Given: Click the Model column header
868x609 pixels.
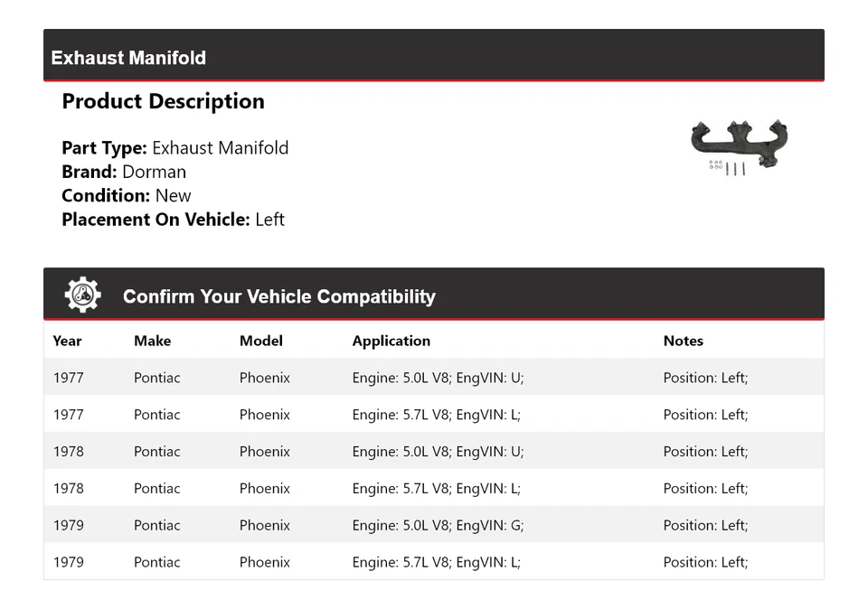Looking at the screenshot, I should pyautogui.click(x=260, y=341).
